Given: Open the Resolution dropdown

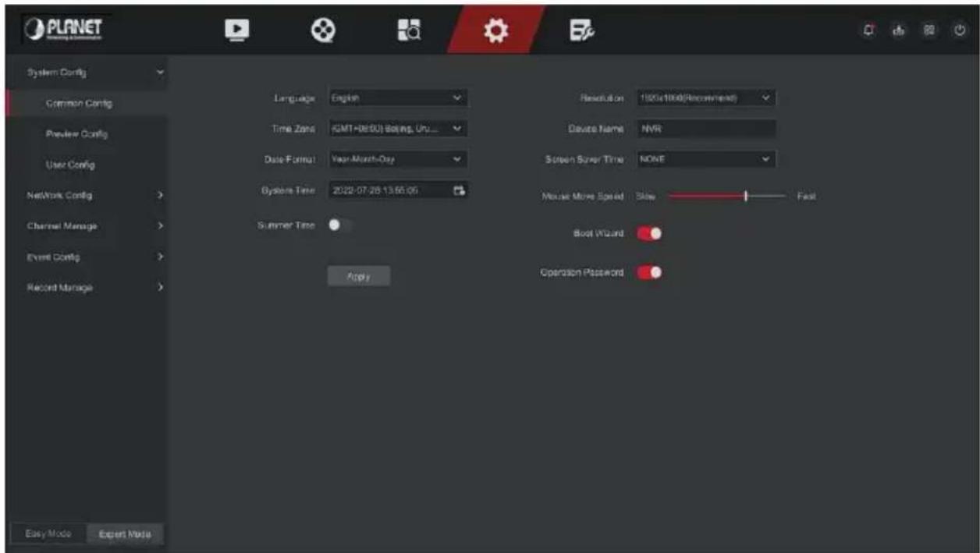Looking at the screenshot, I should point(706,98).
